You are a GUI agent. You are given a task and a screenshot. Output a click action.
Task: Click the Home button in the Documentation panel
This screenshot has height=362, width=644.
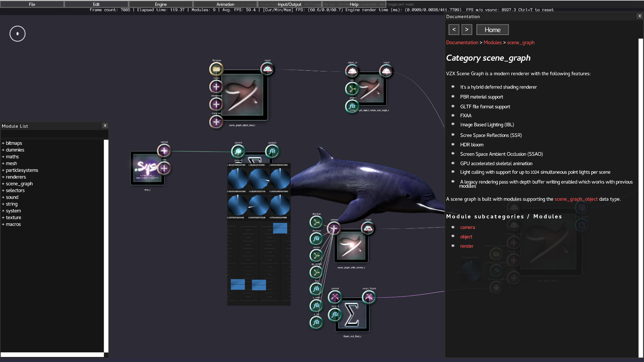point(492,29)
